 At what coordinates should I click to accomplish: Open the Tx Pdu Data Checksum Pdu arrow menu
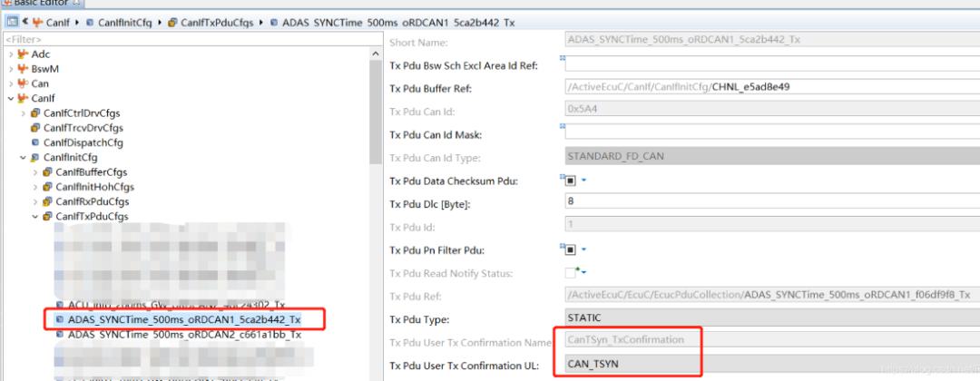[583, 181]
